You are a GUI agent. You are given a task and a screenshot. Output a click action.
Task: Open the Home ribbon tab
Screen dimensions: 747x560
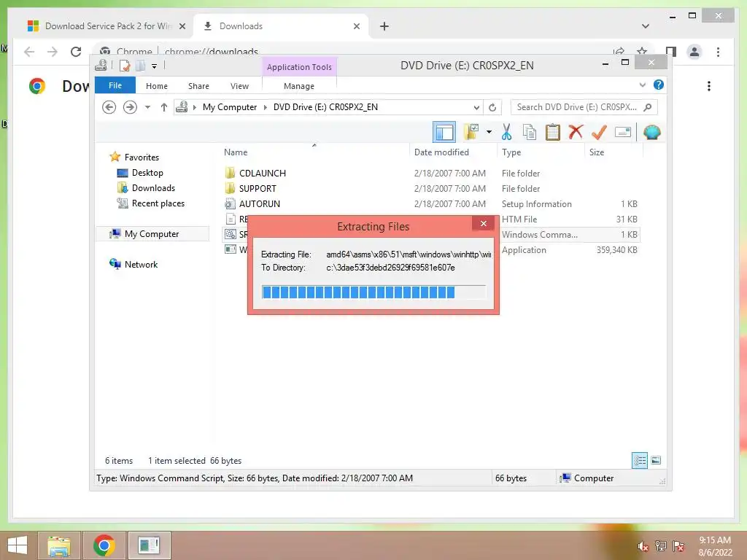(157, 86)
